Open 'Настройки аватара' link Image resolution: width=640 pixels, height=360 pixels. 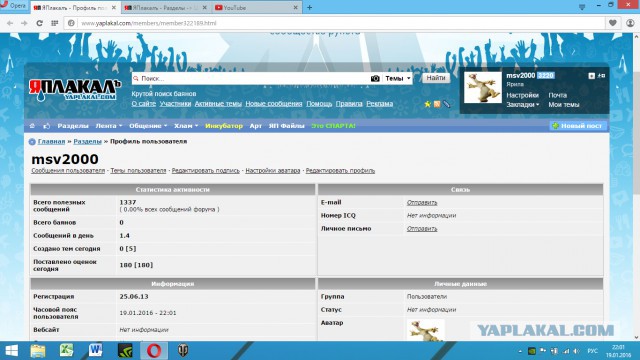click(273, 171)
